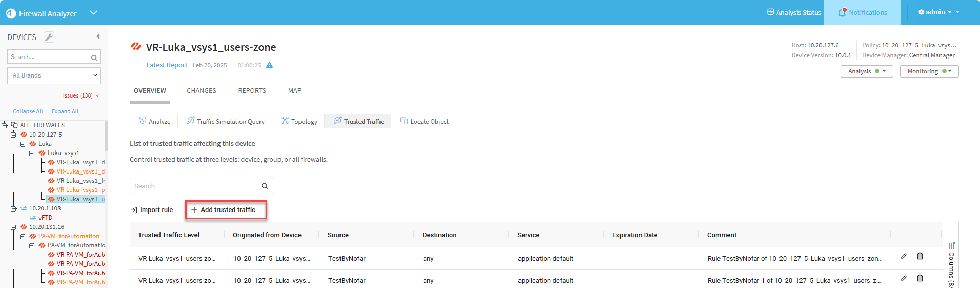Open the Notifications bell
Screen dimensions: 980x288
point(842,13)
